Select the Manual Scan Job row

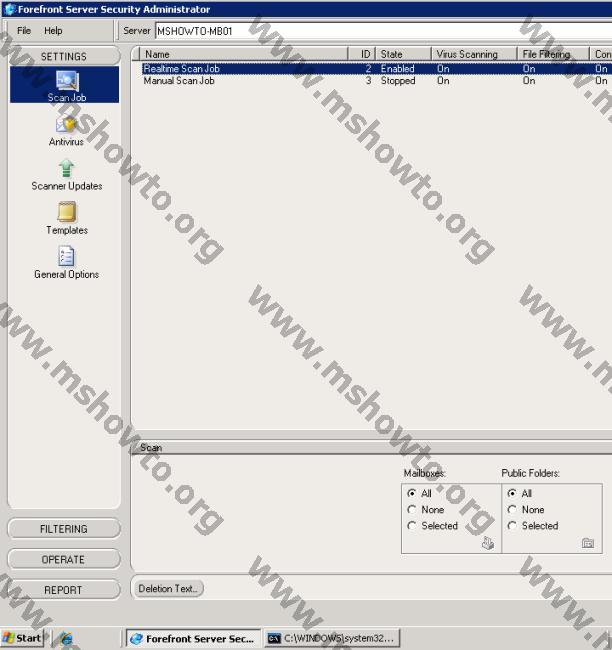tap(376, 81)
